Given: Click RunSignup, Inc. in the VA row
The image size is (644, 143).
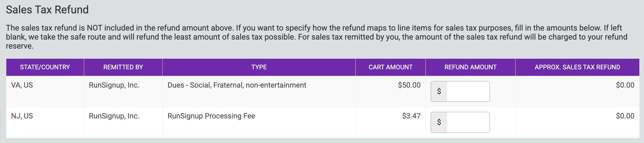Looking at the screenshot, I should click(114, 85).
